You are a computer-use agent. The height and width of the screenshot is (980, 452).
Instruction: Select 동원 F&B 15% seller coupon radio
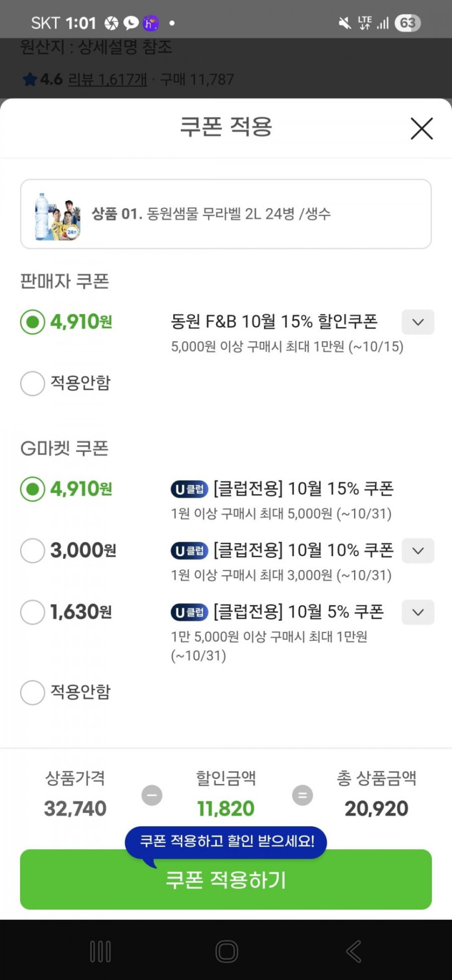32,322
